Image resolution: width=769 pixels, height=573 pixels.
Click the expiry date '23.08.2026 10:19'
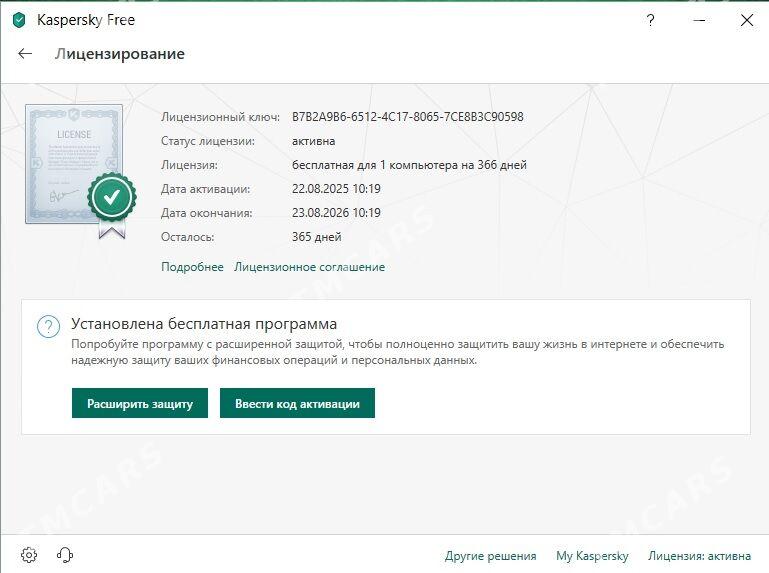(336, 213)
